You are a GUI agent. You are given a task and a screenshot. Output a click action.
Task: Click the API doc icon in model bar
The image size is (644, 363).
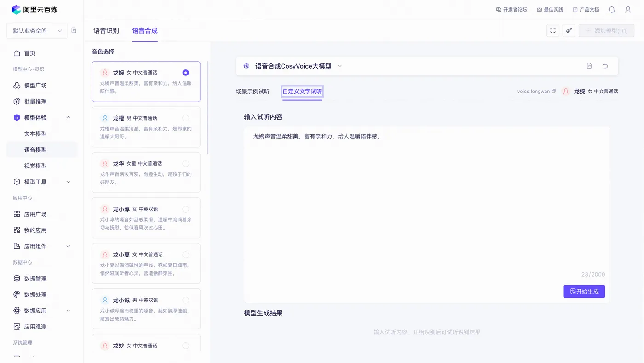(589, 66)
